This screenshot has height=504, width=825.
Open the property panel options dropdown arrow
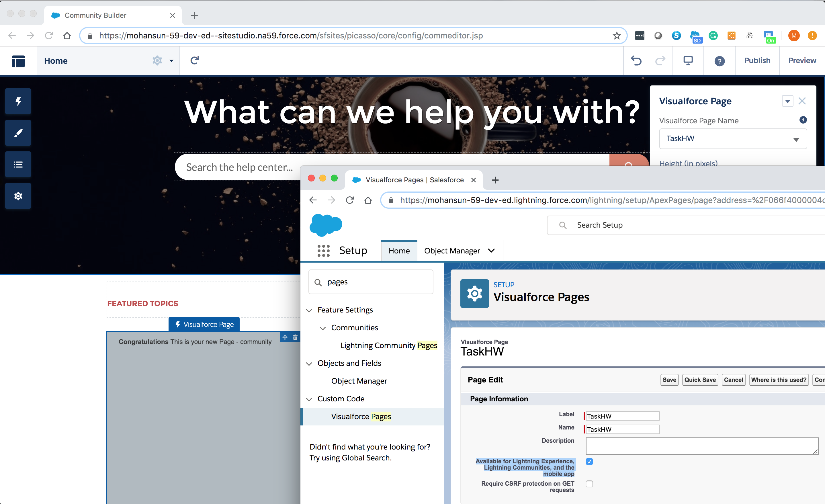pyautogui.click(x=787, y=101)
